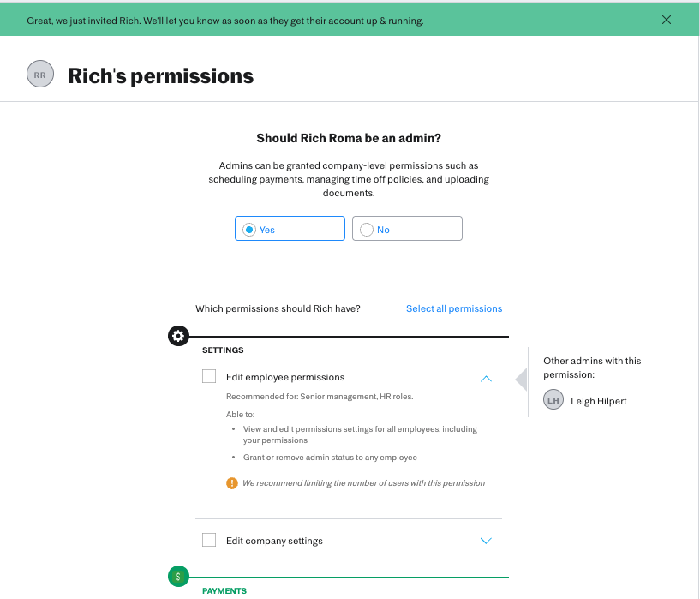Click the Edit employee permissions label
The width and height of the screenshot is (700, 599).
(x=285, y=377)
